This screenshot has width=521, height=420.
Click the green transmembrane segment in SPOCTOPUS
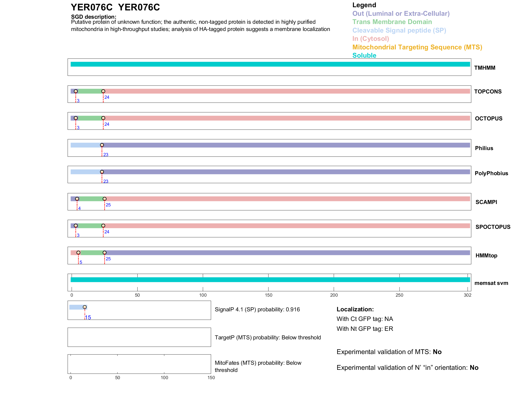(x=90, y=226)
